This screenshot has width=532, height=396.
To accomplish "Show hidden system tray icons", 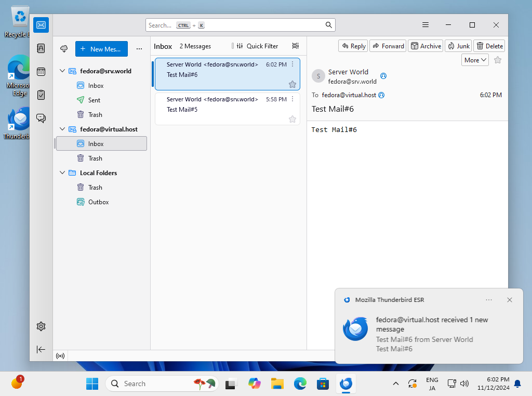I will (395, 384).
